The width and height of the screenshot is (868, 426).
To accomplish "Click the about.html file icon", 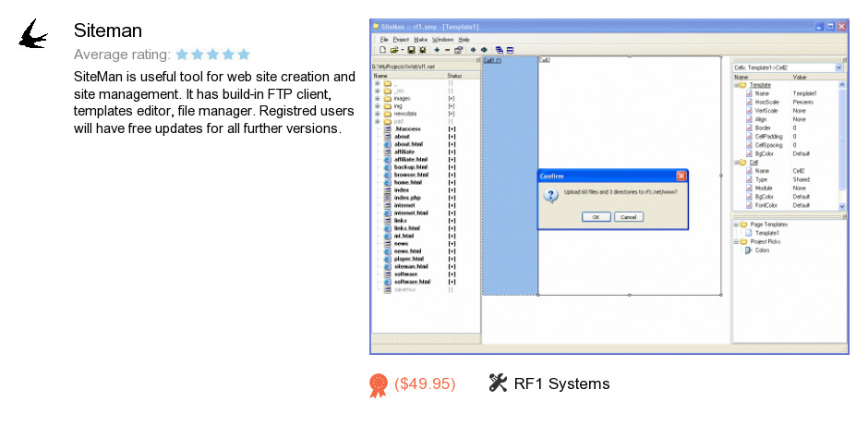I will pos(388,144).
